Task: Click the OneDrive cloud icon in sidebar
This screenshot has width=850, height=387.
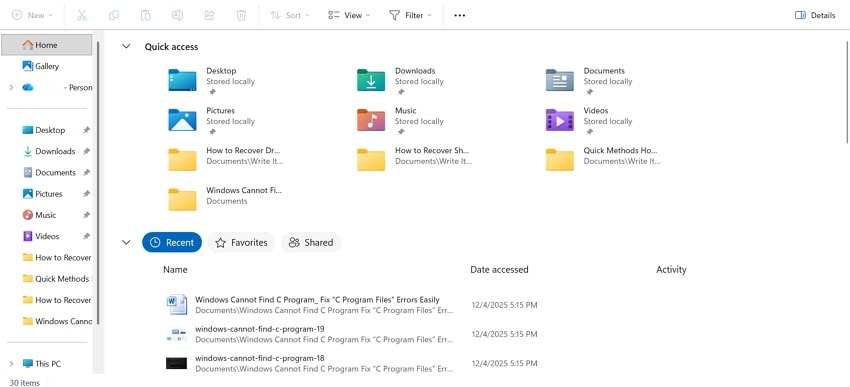Action: (x=28, y=87)
